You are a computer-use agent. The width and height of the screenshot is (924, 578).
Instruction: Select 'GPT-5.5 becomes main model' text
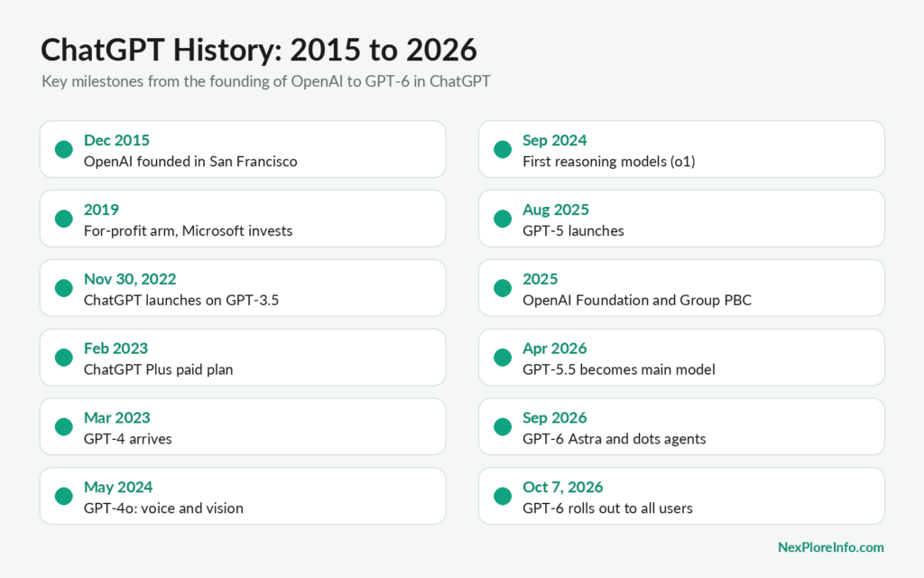tap(619, 369)
